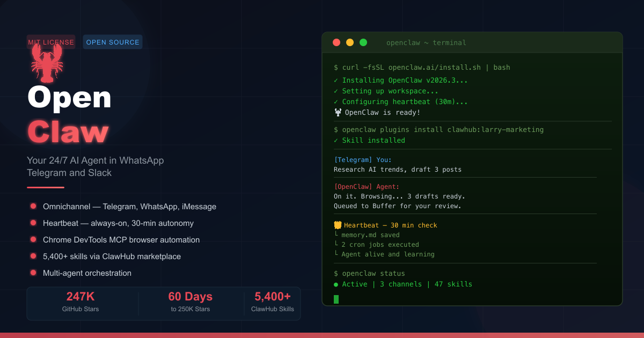
Task: Toggle the green traffic light on the terminal
Action: pyautogui.click(x=363, y=42)
